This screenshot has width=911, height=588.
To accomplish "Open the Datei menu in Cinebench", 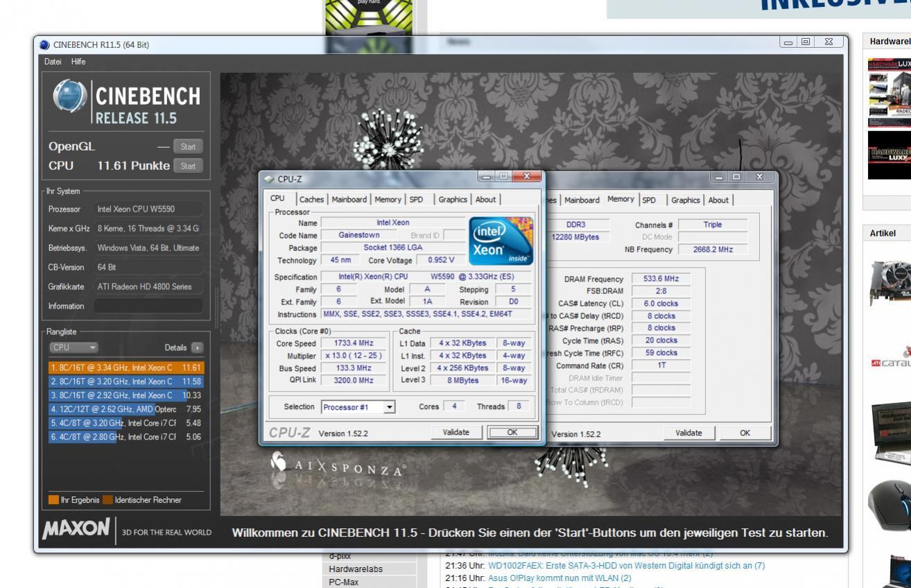I will click(x=53, y=62).
